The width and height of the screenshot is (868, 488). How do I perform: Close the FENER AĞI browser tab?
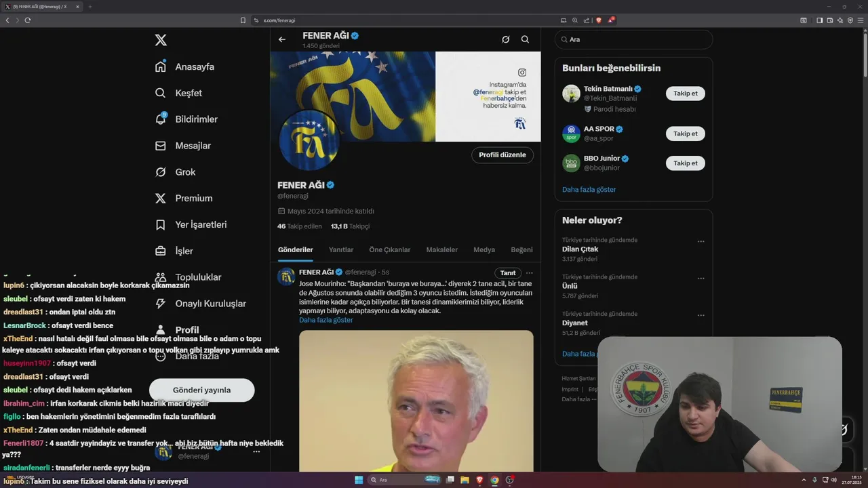pos(77,7)
